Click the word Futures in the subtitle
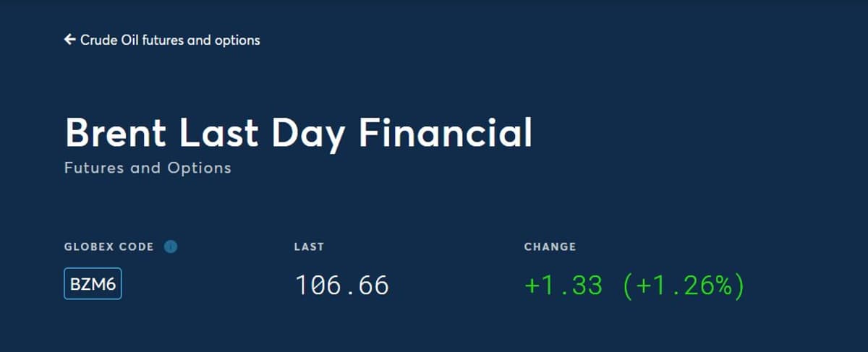 [x=94, y=168]
